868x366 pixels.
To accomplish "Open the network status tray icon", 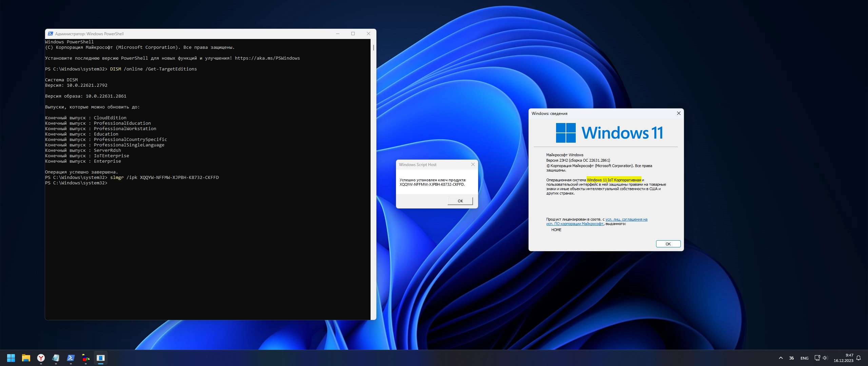I will click(x=817, y=358).
